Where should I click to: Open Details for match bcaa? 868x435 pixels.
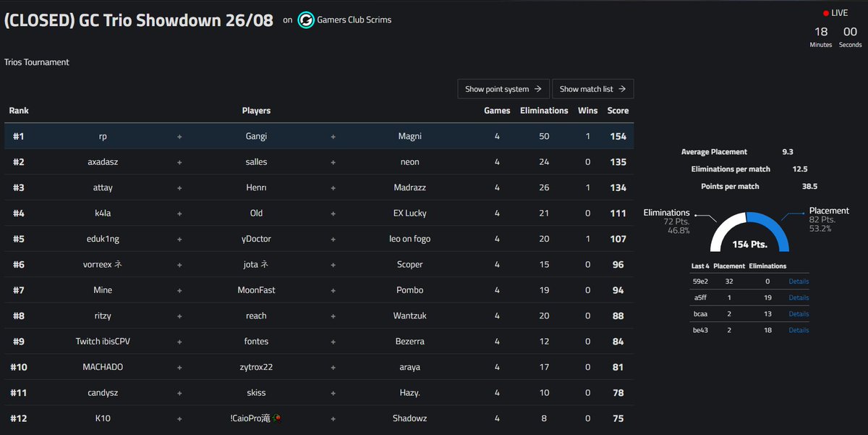[x=798, y=313]
